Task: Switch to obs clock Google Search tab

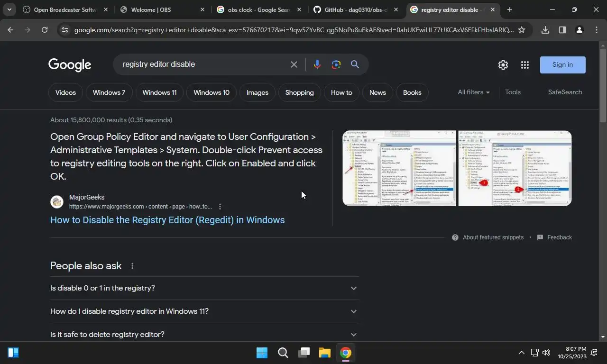Action: click(259, 9)
